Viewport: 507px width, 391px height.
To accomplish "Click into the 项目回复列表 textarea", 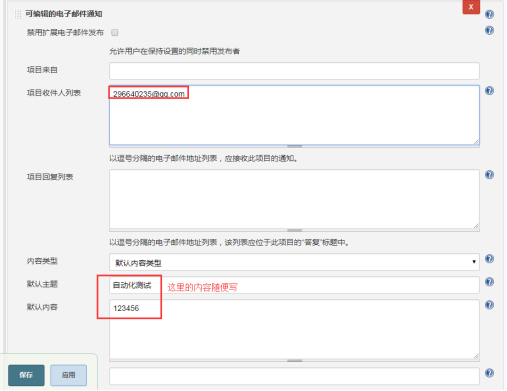I will [294, 199].
